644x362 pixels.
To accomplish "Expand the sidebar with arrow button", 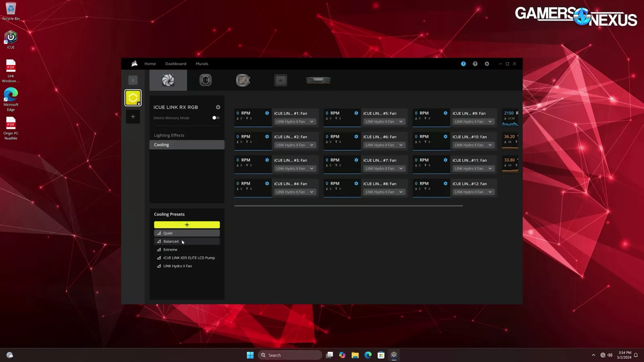I will 133,80.
